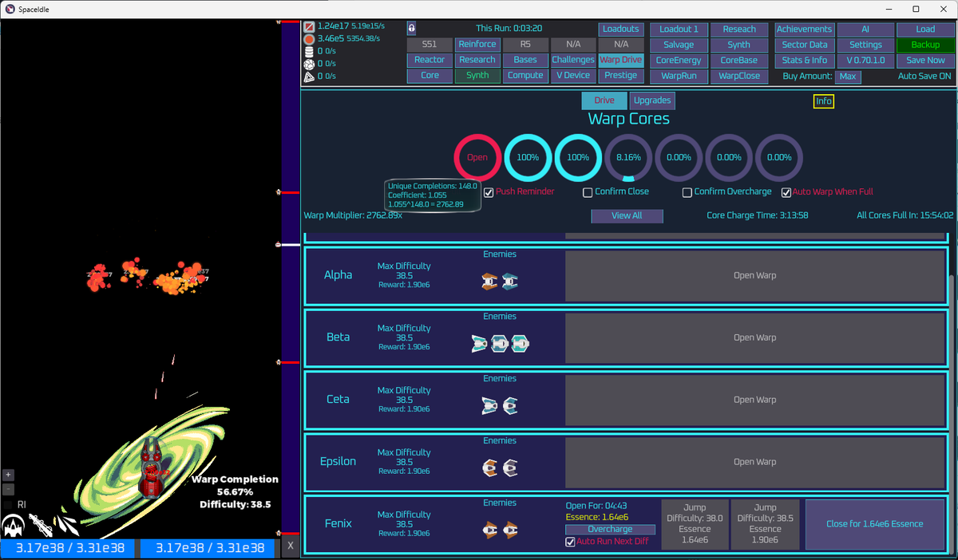Click the right enemy icon in Alpha row
Screen dimensions: 958x560
click(509, 281)
